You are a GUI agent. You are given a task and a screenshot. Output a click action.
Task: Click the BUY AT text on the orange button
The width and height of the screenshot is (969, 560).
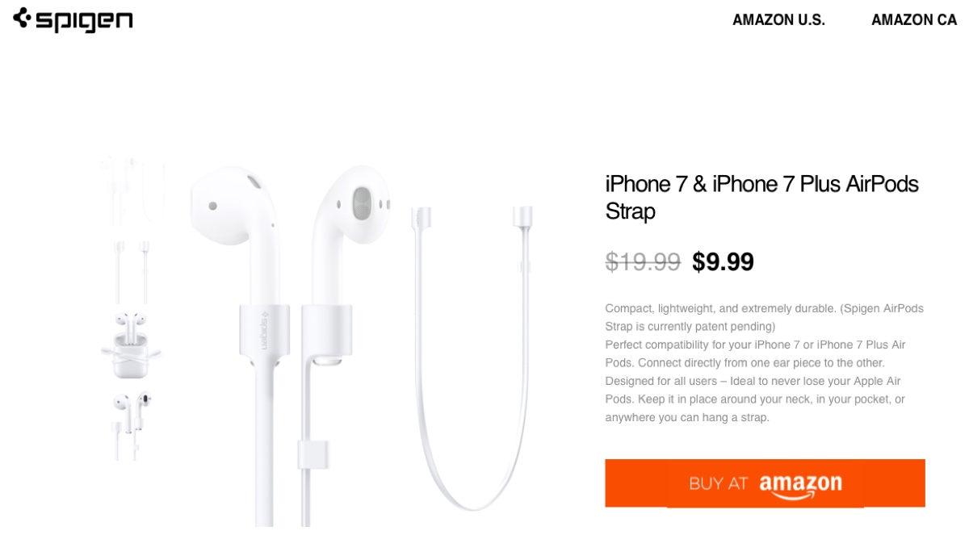(x=718, y=484)
